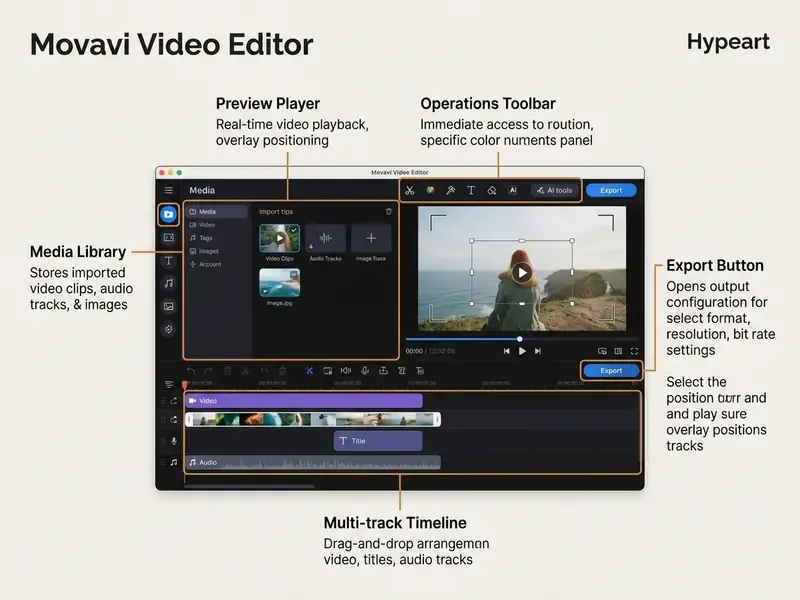
Task: Click the 00:00 timecode in the preview
Action: (414, 351)
